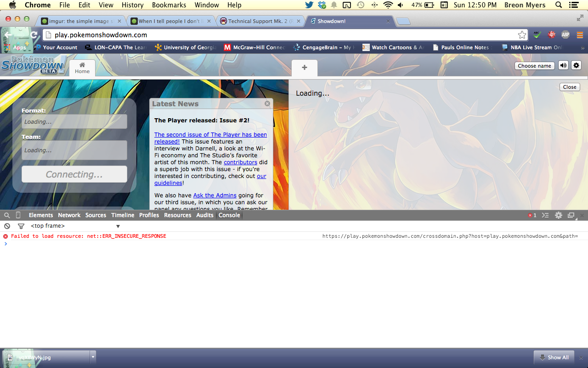Open the 'our guidelines' link

point(210,179)
